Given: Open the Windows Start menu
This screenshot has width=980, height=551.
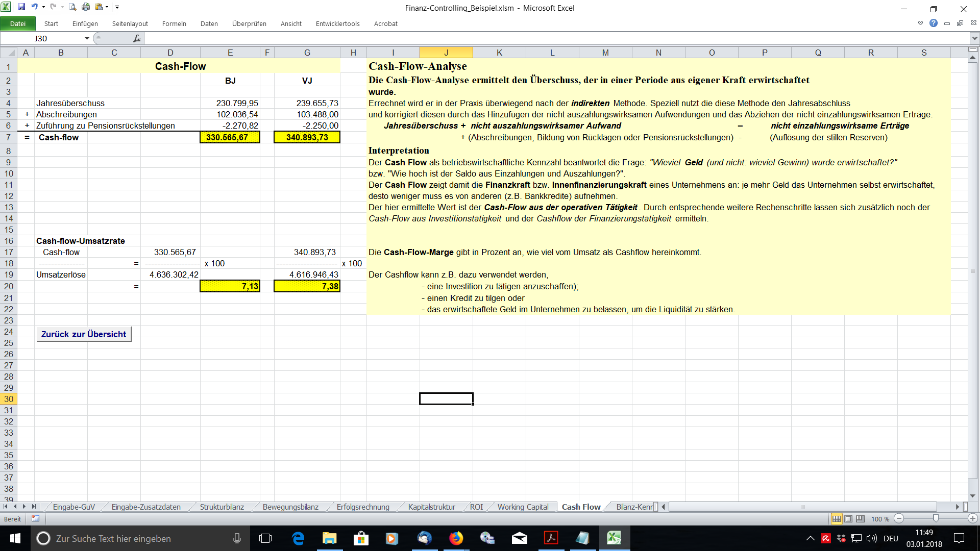Looking at the screenshot, I should (15, 538).
